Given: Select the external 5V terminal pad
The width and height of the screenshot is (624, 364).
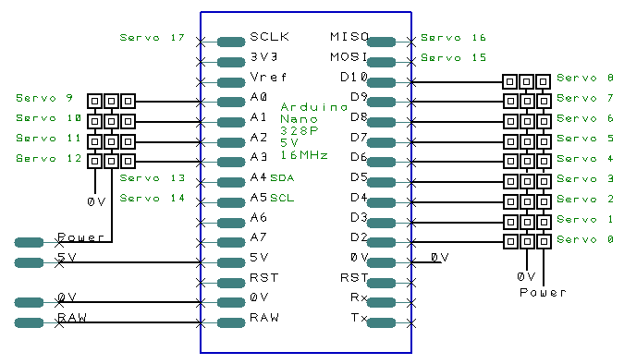Looking at the screenshot, I should coord(29,262).
